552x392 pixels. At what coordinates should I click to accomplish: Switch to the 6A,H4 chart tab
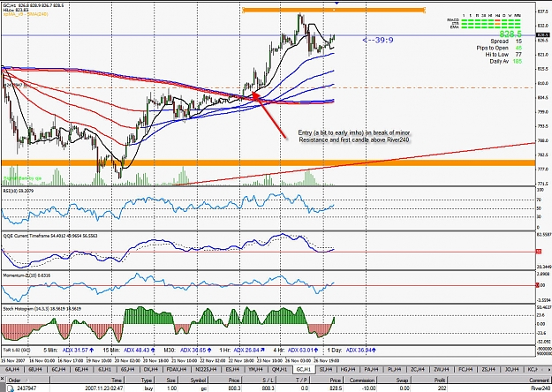tap(12, 369)
